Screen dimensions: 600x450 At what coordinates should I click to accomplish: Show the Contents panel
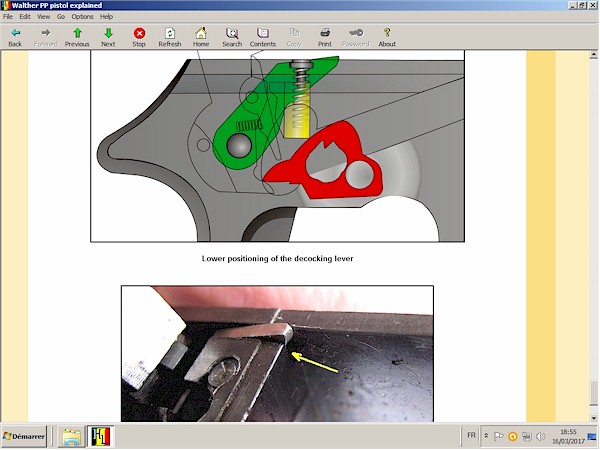(263, 37)
